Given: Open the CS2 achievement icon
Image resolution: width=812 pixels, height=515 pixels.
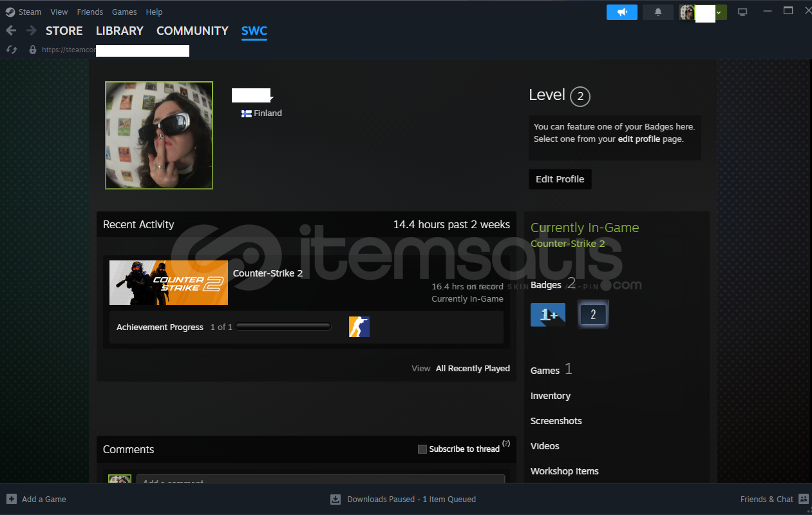Looking at the screenshot, I should 359,327.
